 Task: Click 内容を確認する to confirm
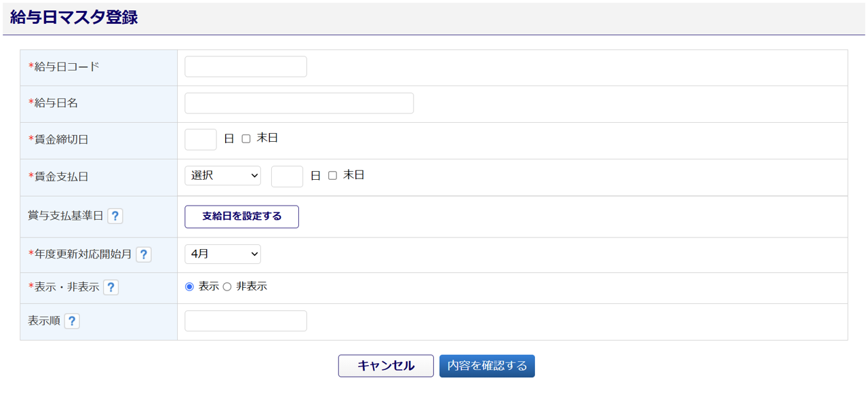pos(487,366)
